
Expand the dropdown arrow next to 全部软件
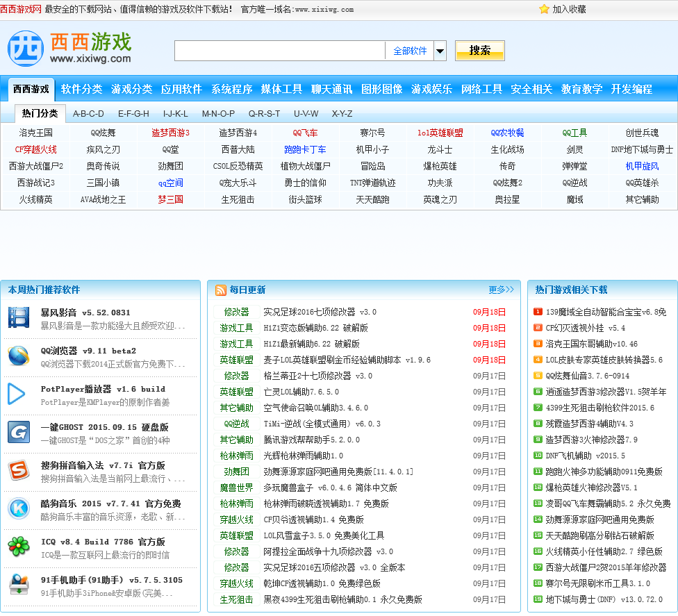coord(440,51)
